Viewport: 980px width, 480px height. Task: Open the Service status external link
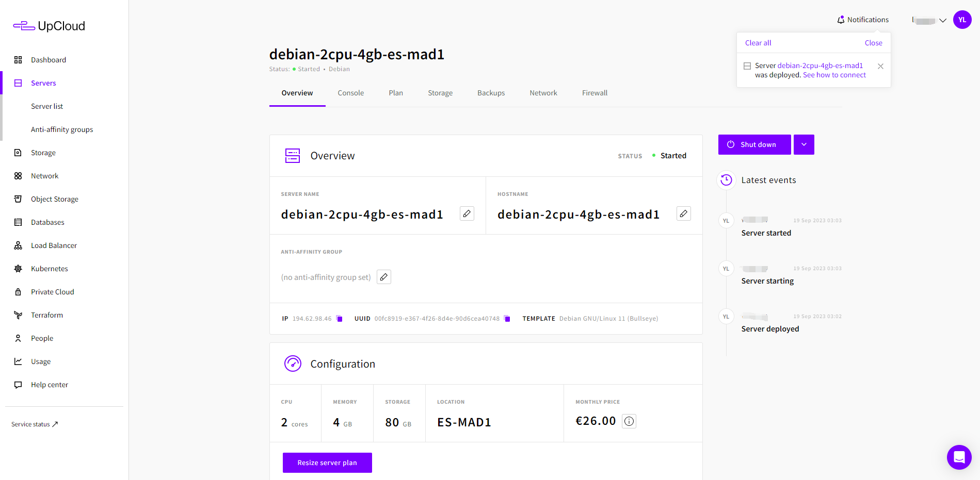click(35, 424)
